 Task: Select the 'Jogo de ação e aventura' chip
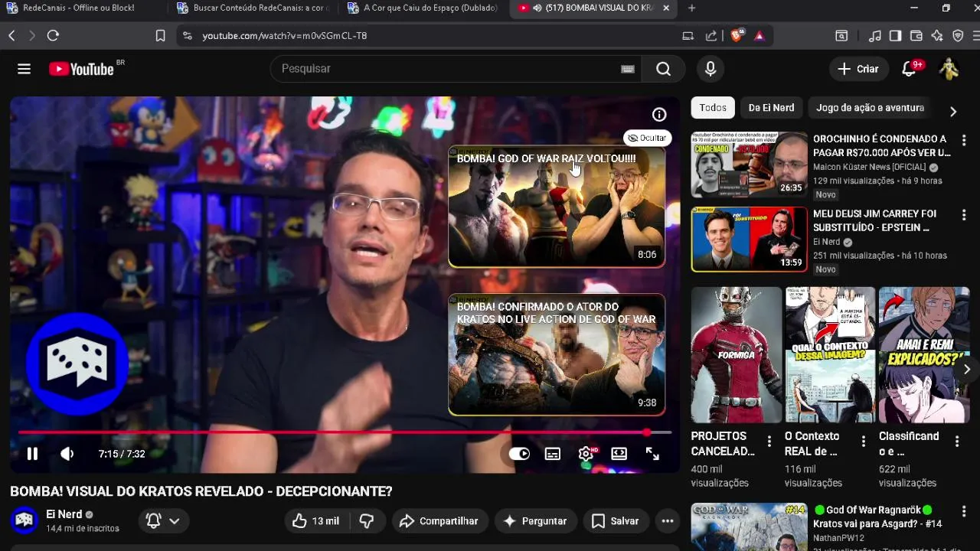coord(870,108)
